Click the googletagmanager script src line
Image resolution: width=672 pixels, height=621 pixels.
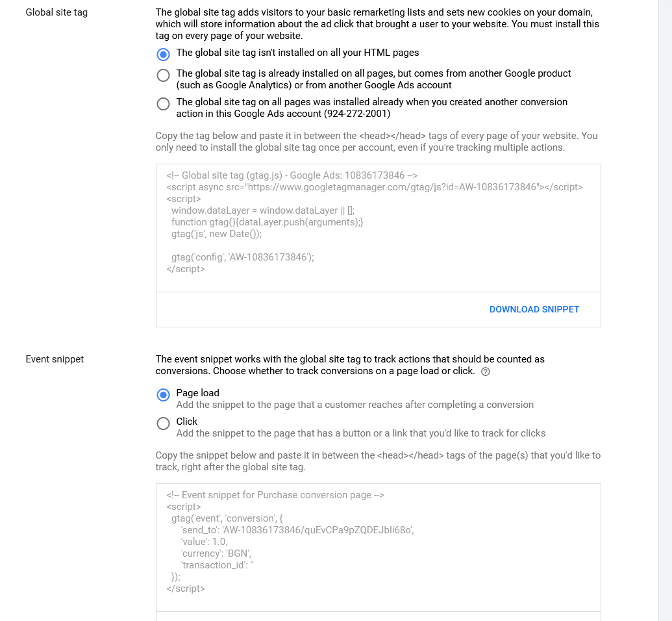click(x=375, y=188)
